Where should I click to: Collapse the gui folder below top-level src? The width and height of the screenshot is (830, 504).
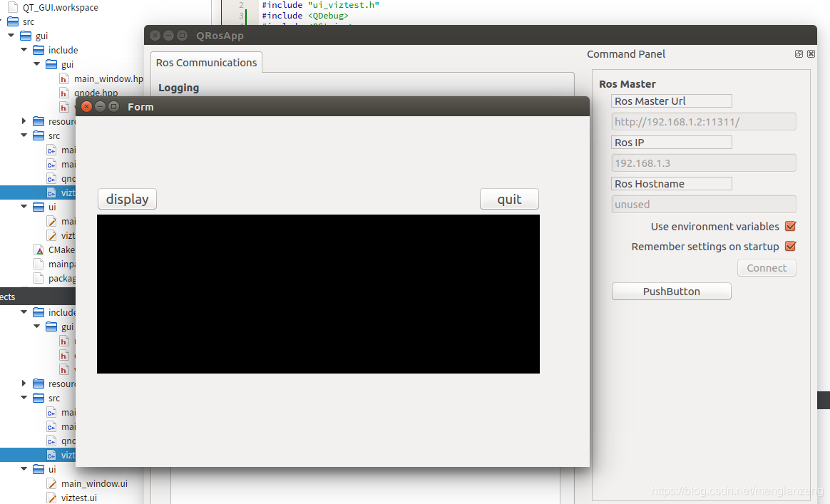click(11, 36)
